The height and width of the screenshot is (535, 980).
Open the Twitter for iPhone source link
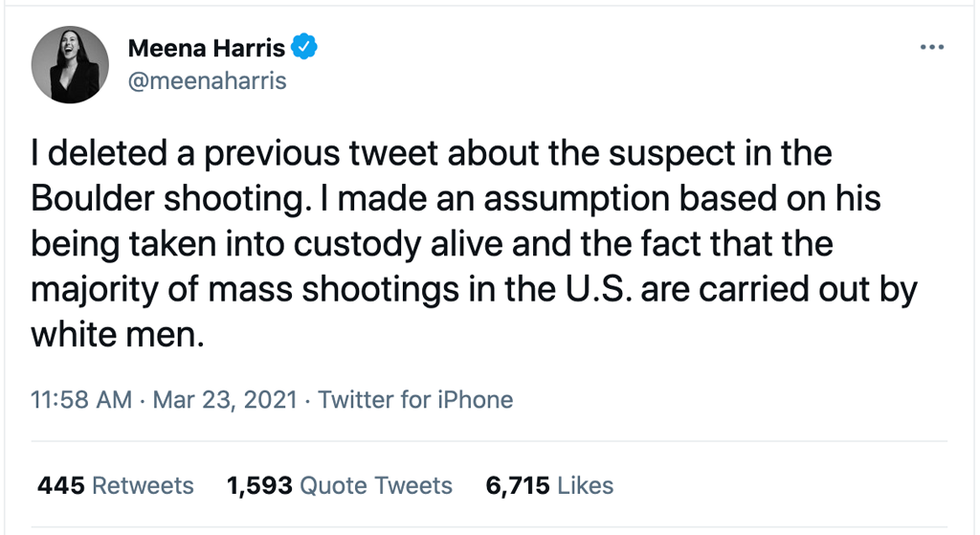tap(415, 399)
